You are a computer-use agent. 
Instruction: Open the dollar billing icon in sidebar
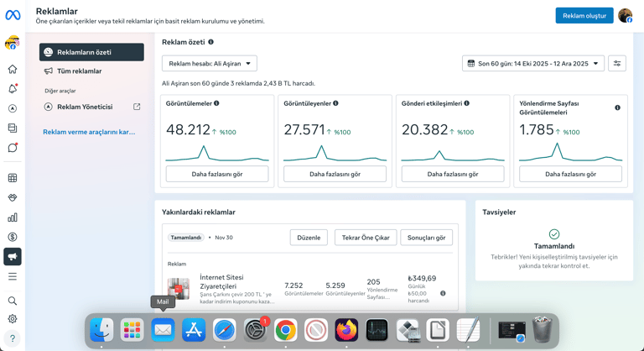[13, 237]
